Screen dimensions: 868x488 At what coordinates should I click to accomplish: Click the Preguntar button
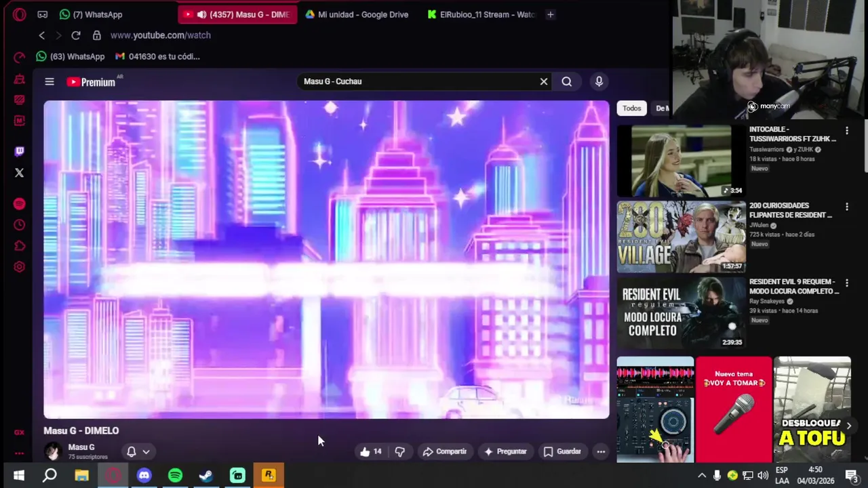[x=505, y=451]
